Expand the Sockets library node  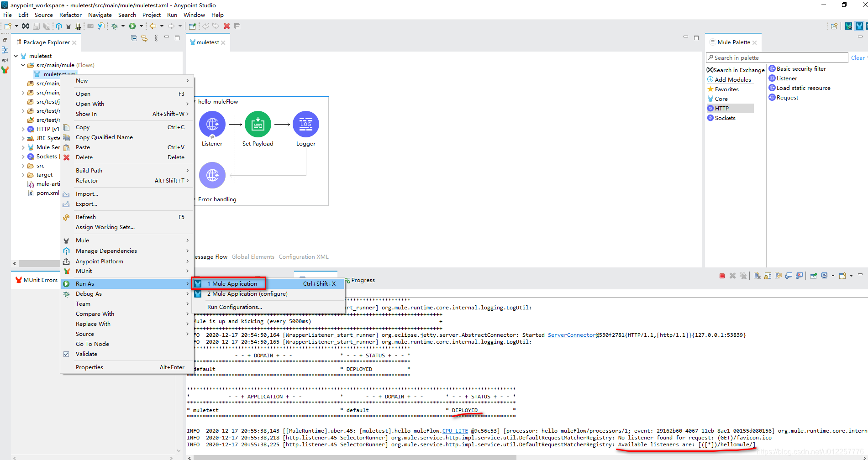click(23, 157)
